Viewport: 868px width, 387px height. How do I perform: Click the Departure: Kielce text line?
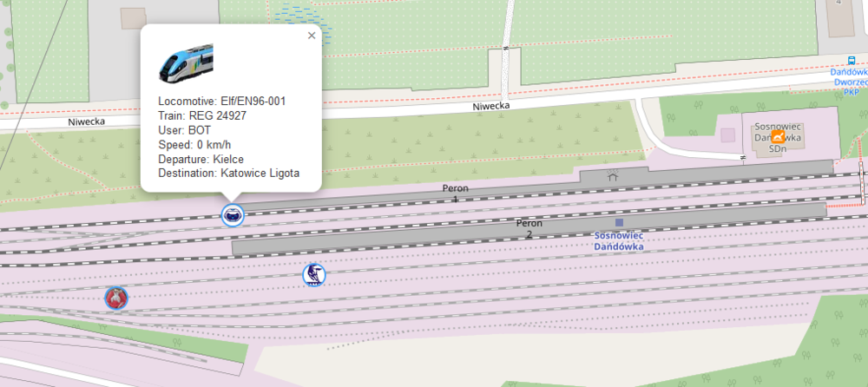pyautogui.click(x=201, y=159)
